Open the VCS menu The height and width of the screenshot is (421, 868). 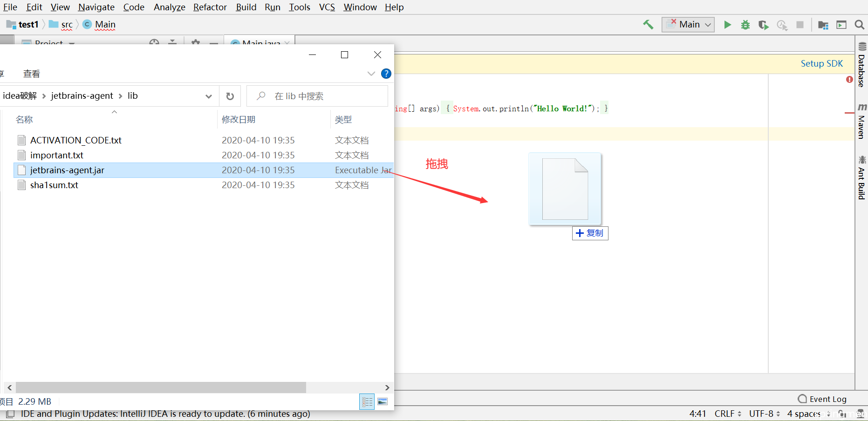tap(327, 7)
